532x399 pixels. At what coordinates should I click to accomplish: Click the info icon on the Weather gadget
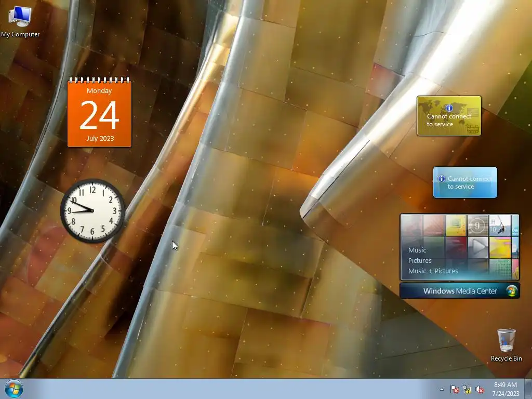click(x=442, y=179)
